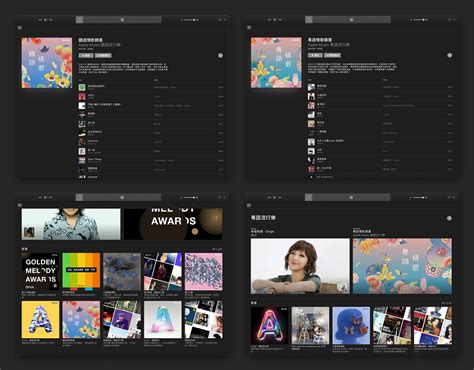Skip to next track in bottom-left window toolbar
The image size is (474, 370).
point(51,198)
